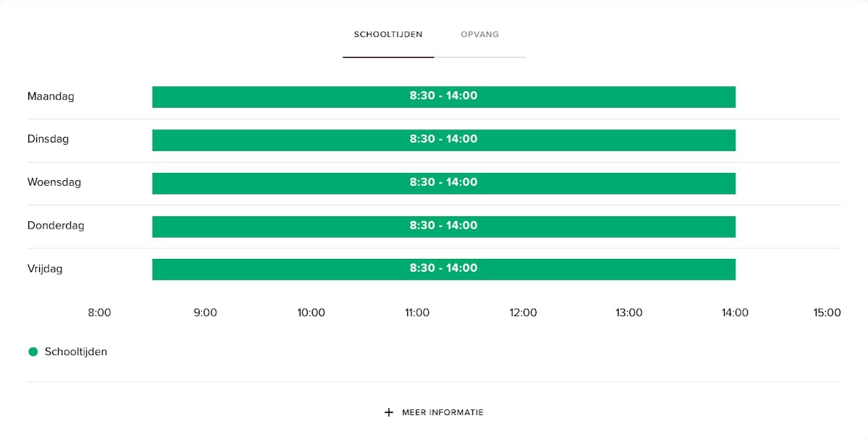868x439 pixels.
Task: Expand Meer informatie section
Action: 442,412
